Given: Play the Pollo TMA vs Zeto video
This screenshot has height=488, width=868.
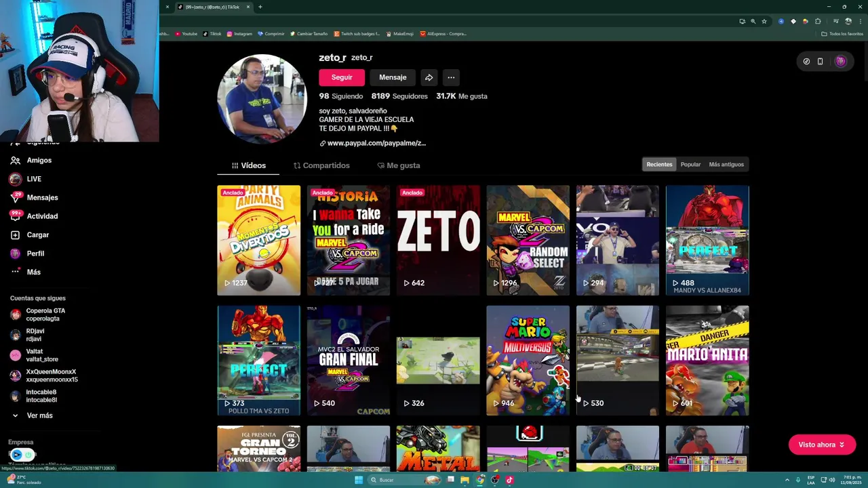Looking at the screenshot, I should [x=258, y=361].
